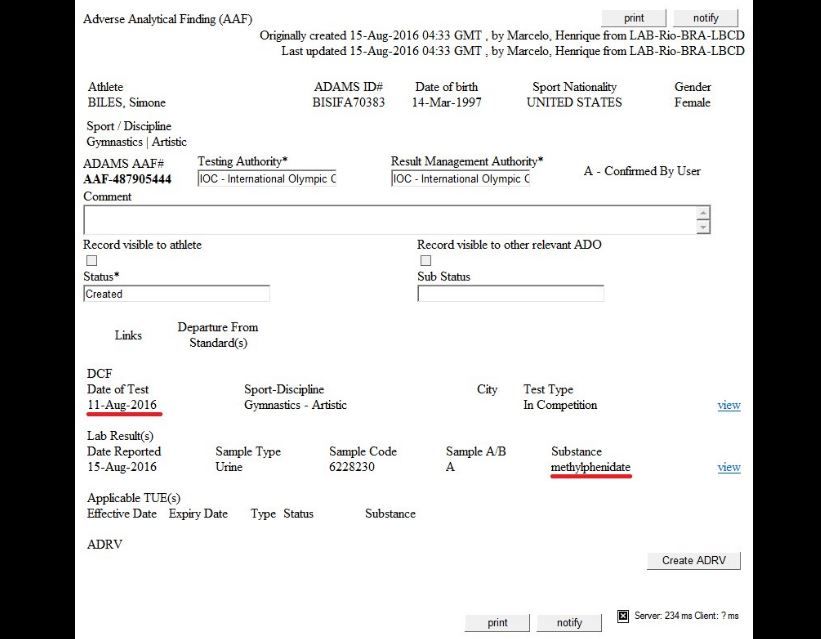The image size is (821, 639).
Task: Open the view link in the DCF row
Action: (x=729, y=405)
